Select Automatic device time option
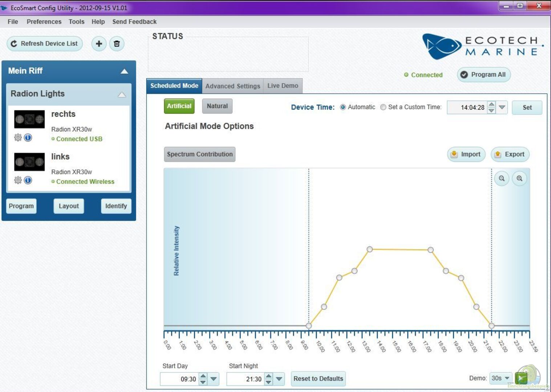The image size is (551, 392). pyautogui.click(x=343, y=107)
